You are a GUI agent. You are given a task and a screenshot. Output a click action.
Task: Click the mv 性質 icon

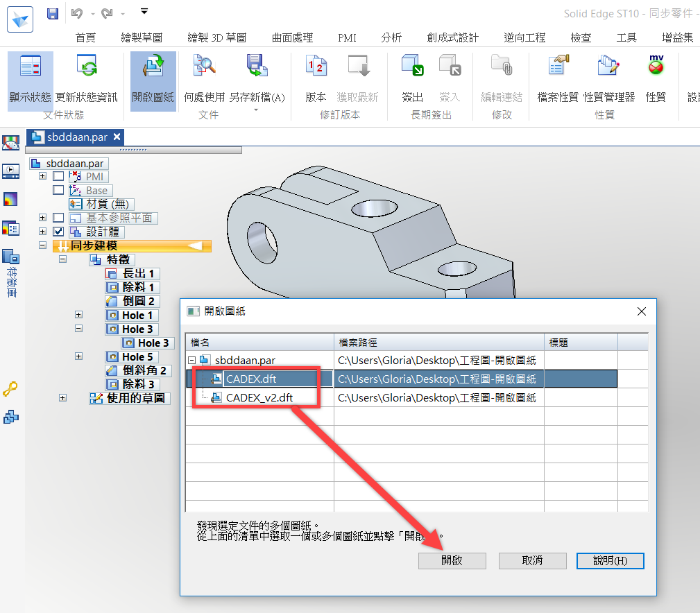tap(656, 64)
